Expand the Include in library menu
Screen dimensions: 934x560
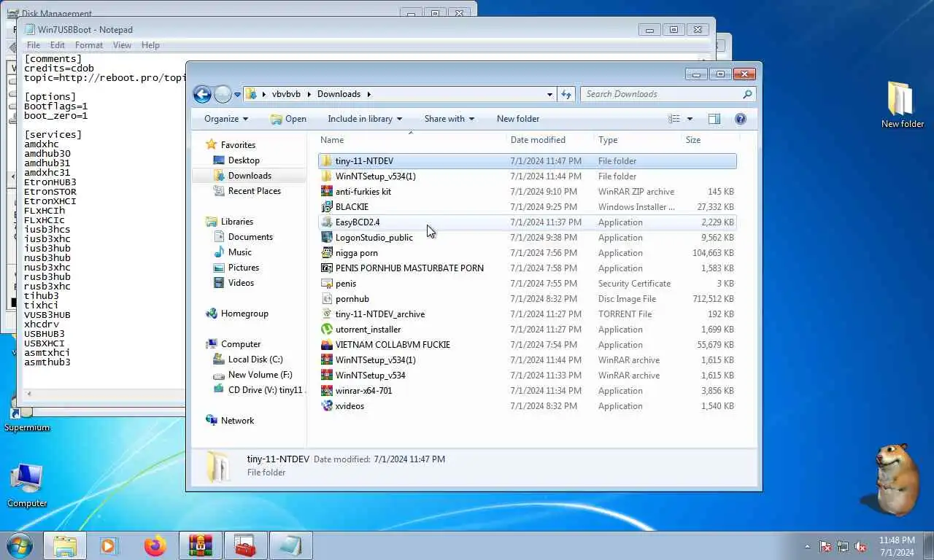[365, 119]
